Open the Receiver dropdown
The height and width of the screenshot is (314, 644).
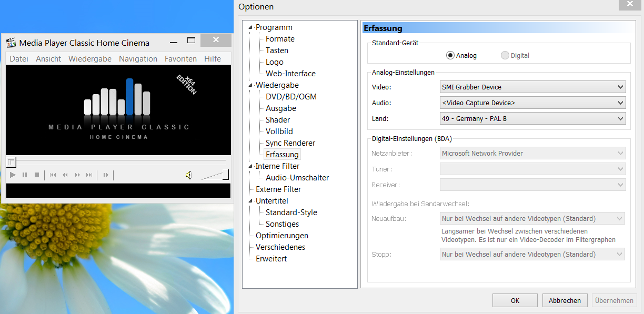pyautogui.click(x=532, y=185)
